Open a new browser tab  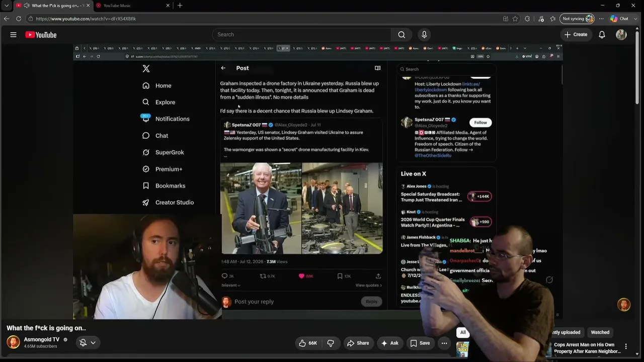click(180, 6)
